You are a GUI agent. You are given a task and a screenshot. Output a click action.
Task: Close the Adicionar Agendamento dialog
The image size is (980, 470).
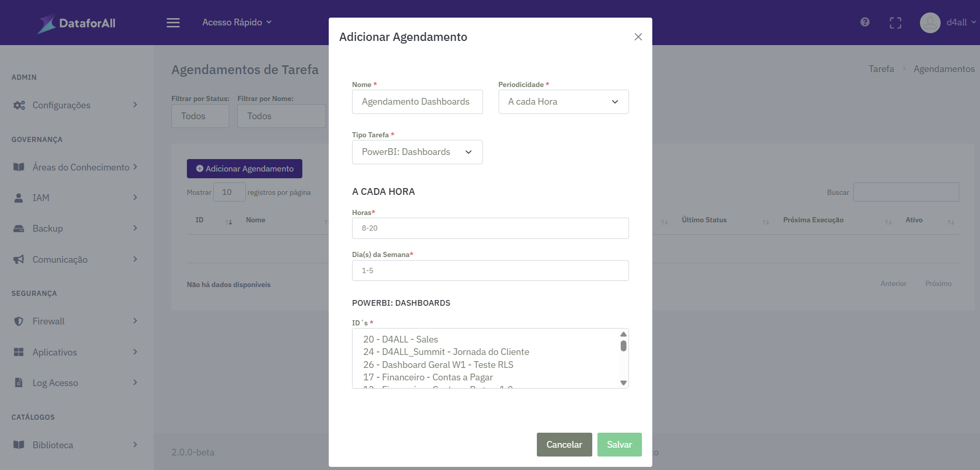638,37
